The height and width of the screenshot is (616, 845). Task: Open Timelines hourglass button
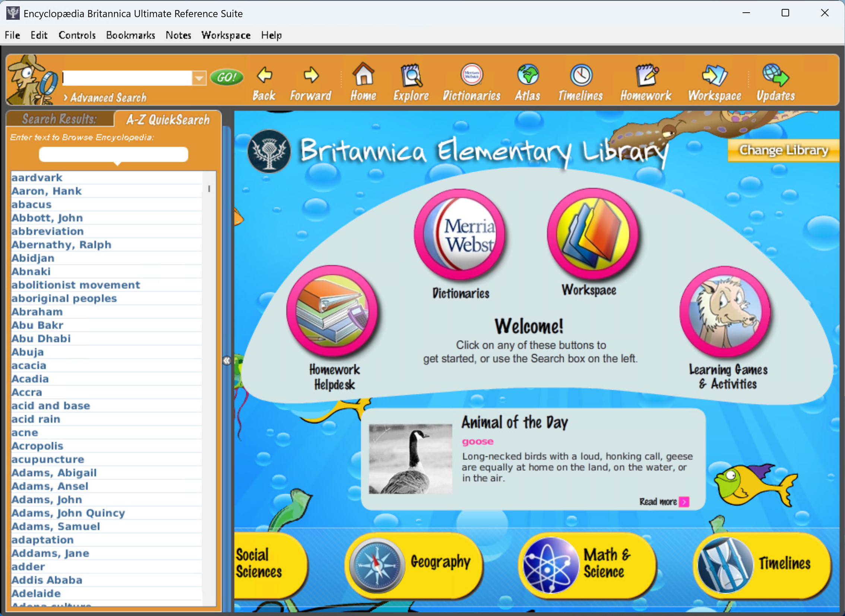tap(762, 565)
